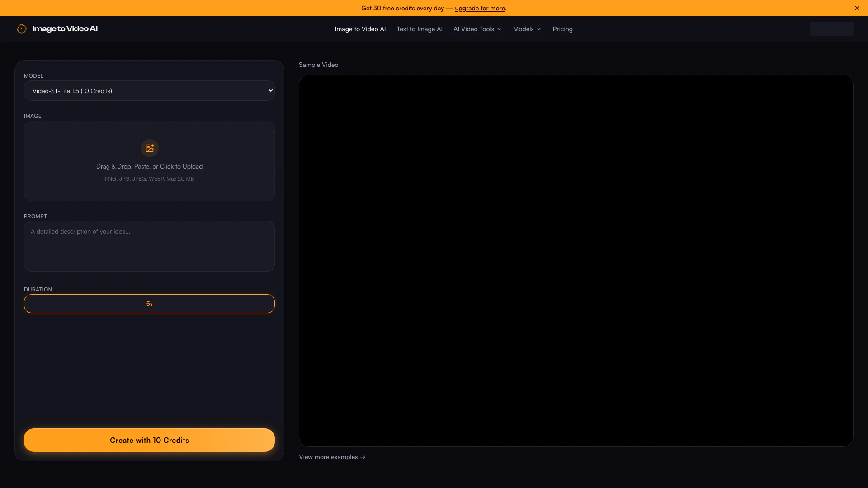Open View more examples link

tap(332, 457)
